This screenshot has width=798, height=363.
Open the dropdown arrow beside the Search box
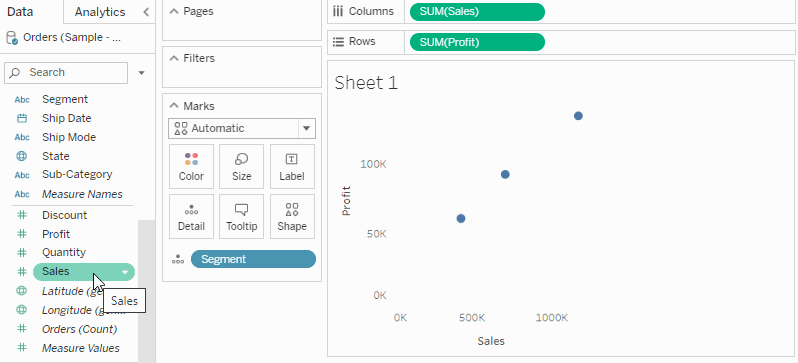[141, 73]
